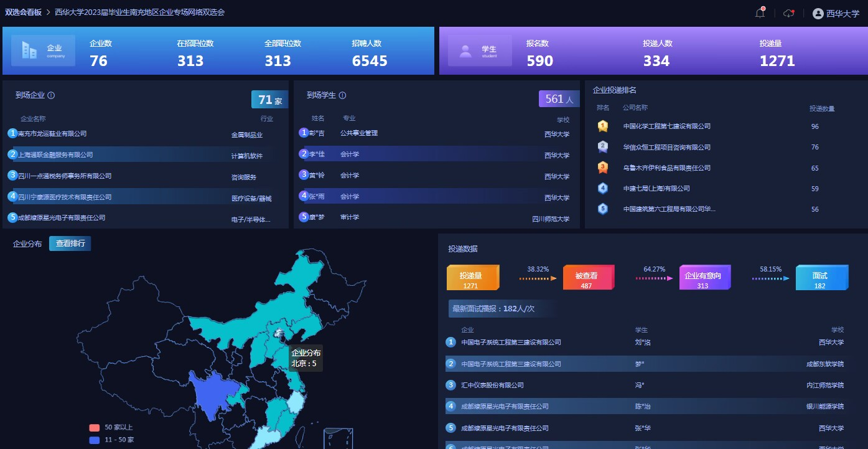The image size is (868, 449).
Task: Select the 被查看 487 funnel block
Action: pyautogui.click(x=588, y=278)
